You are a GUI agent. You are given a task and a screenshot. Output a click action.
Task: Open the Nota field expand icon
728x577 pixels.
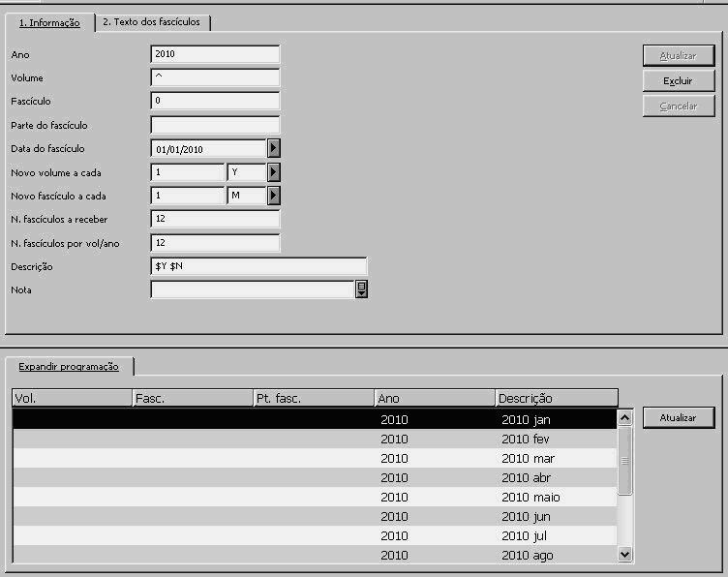[361, 288]
